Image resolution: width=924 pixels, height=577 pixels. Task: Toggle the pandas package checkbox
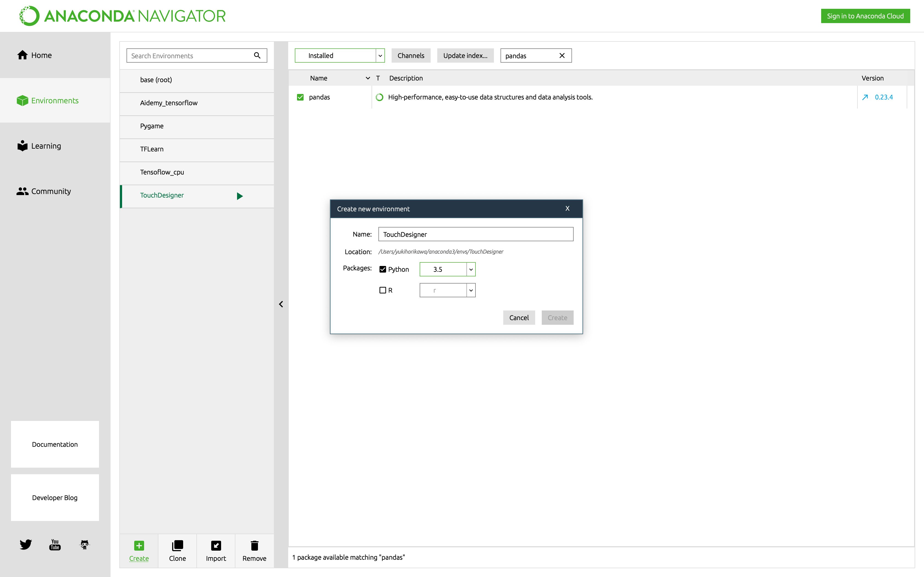pos(300,97)
